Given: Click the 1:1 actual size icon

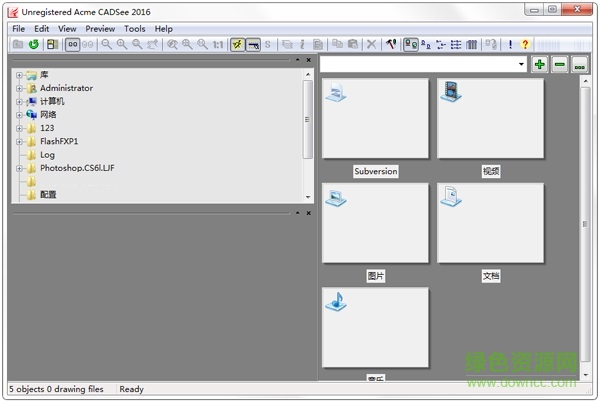Looking at the screenshot, I should 218,45.
